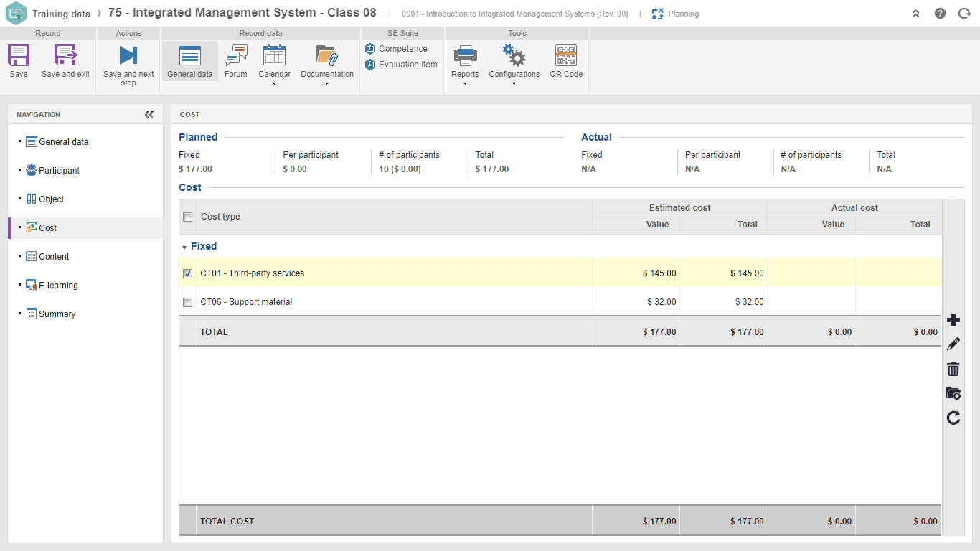Click the folder-add icon in cost sidebar

[x=953, y=393]
